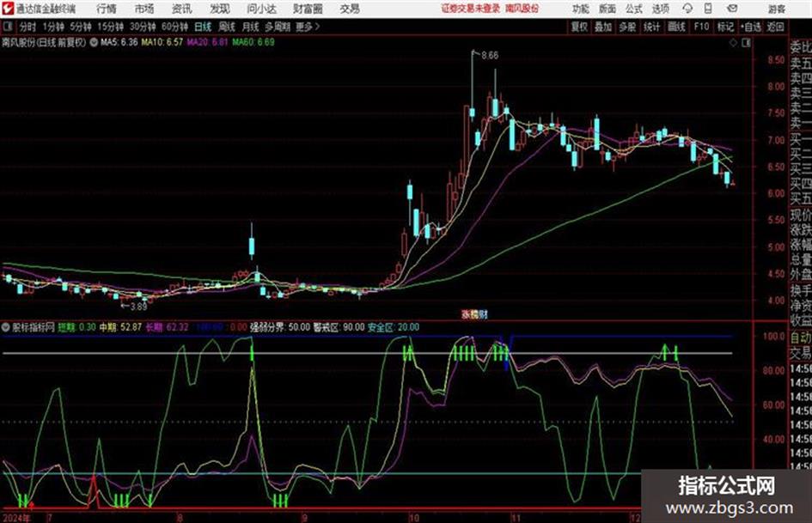Click the 复权 toolbar button
This screenshot has height=523, width=812.
coord(579,27)
